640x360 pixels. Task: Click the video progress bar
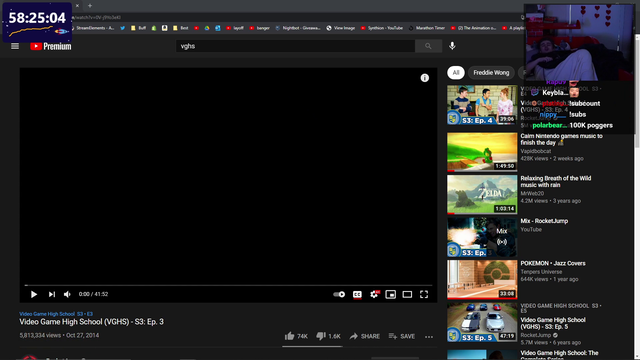228,285
